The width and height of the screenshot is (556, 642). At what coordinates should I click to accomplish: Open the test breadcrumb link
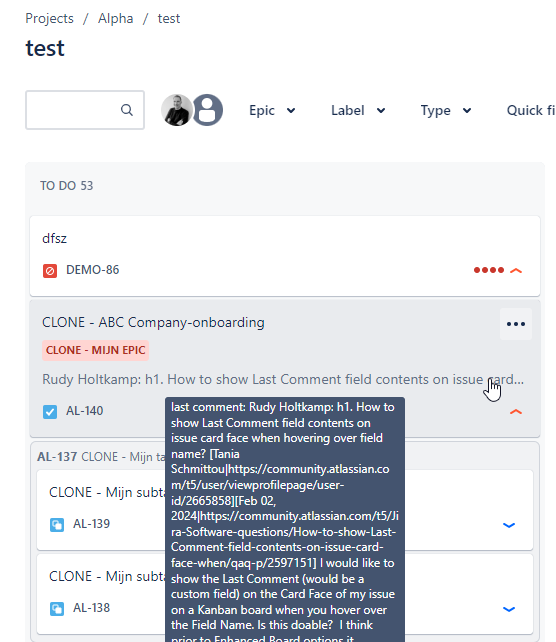point(169,18)
